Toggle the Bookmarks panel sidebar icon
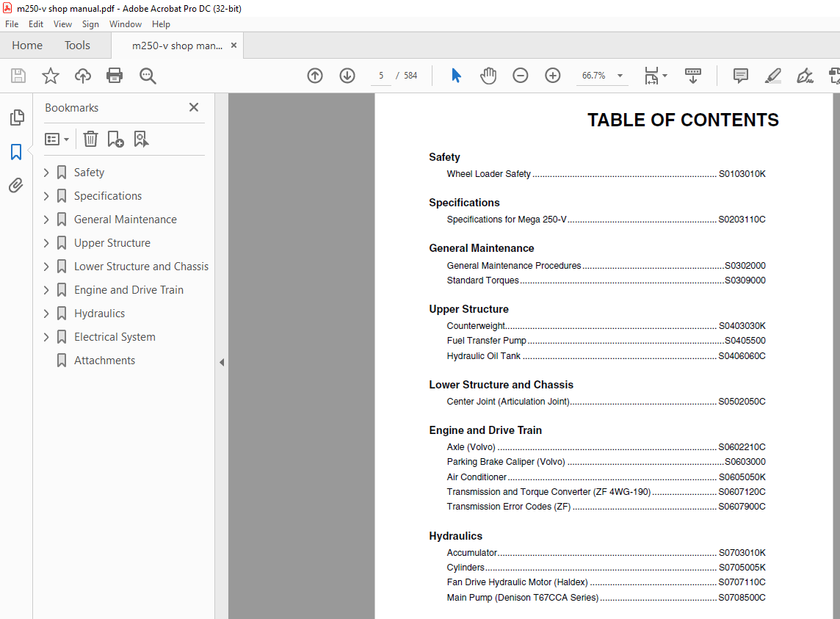This screenshot has height=619, width=840. tap(16, 152)
